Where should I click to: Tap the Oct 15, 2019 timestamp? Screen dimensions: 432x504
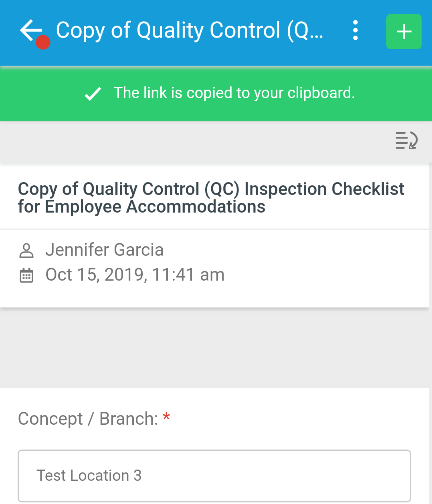[135, 275]
